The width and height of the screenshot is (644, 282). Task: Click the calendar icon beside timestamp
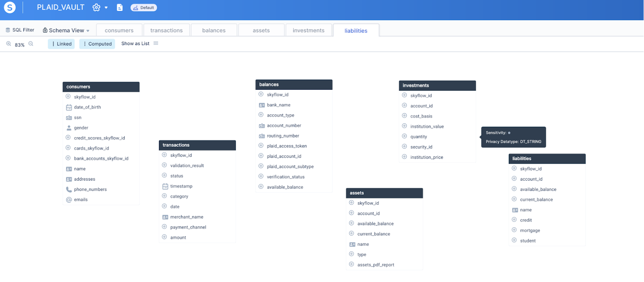coord(165,186)
